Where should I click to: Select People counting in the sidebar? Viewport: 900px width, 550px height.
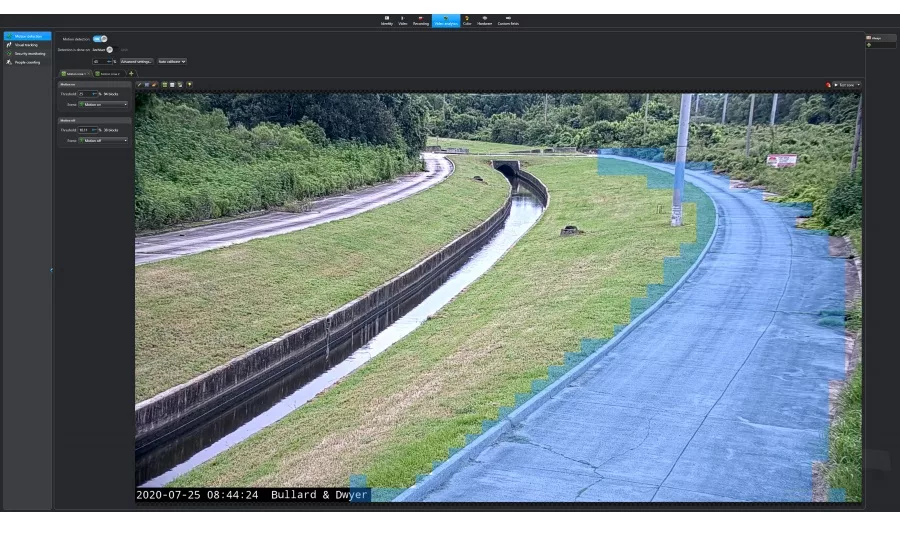27,62
